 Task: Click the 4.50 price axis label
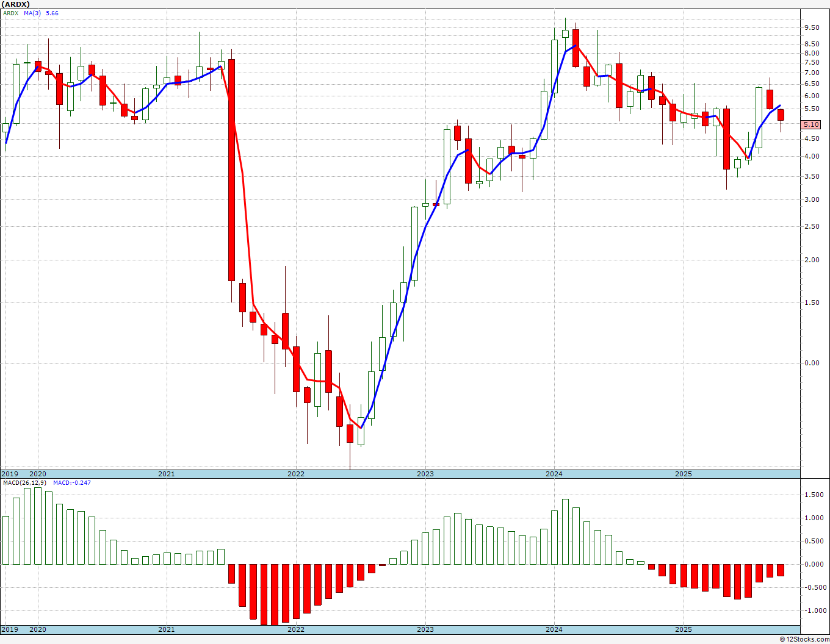tap(812, 138)
